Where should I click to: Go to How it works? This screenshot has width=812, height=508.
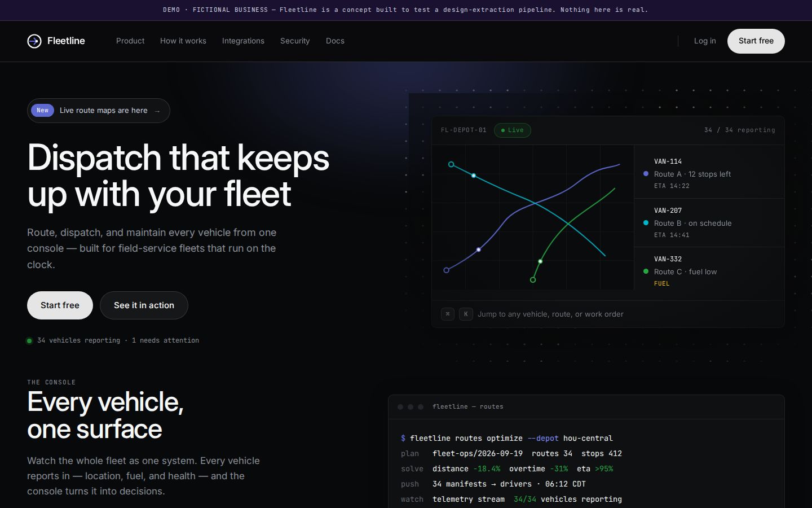click(183, 41)
